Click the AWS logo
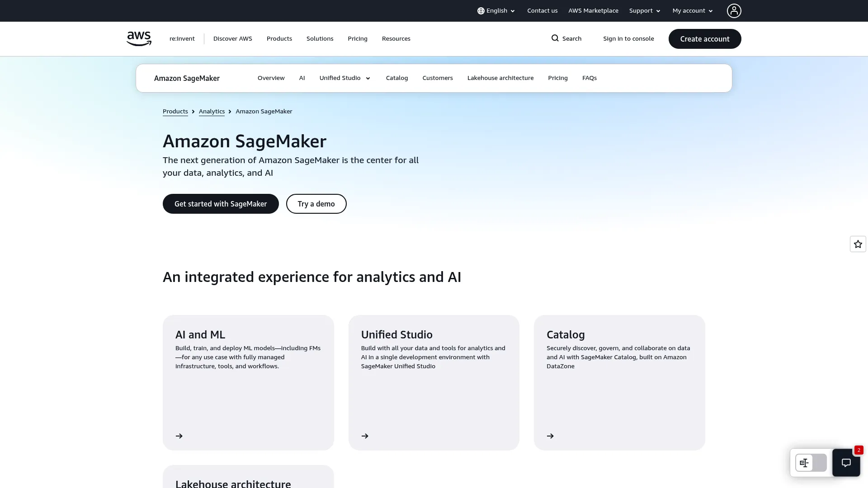This screenshot has height=488, width=868. [x=139, y=39]
